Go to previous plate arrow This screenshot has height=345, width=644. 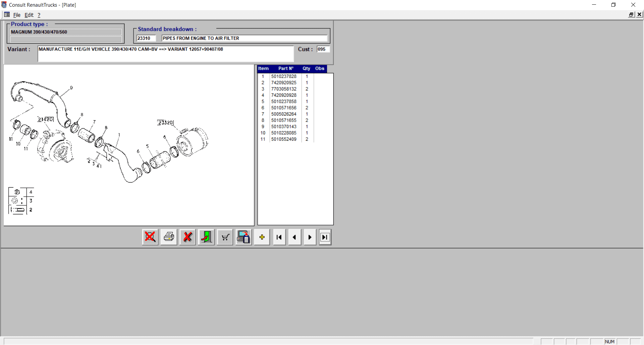(x=294, y=237)
